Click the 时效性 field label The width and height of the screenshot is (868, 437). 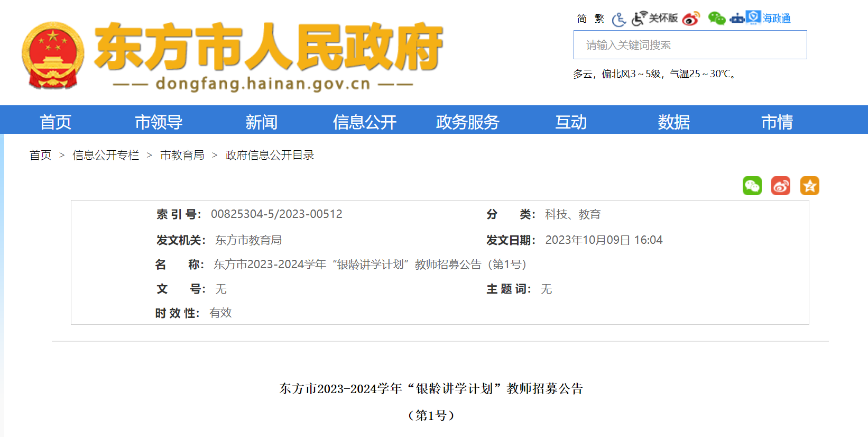178,313
